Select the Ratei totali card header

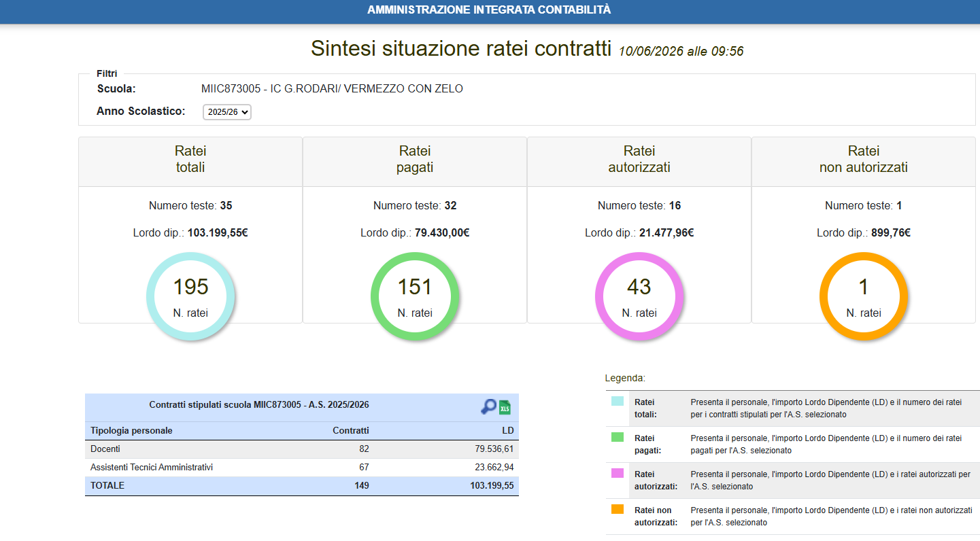pyautogui.click(x=190, y=162)
